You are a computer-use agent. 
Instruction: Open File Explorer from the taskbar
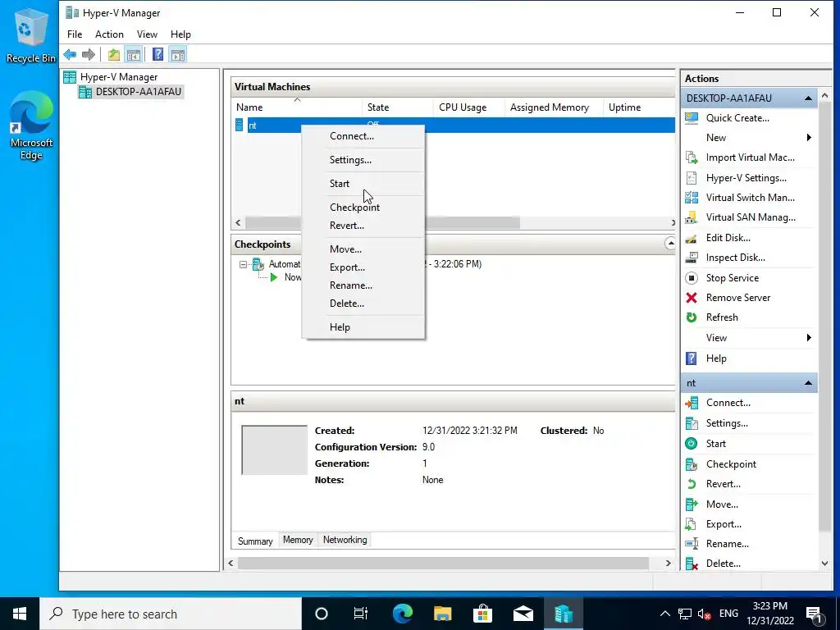442,614
